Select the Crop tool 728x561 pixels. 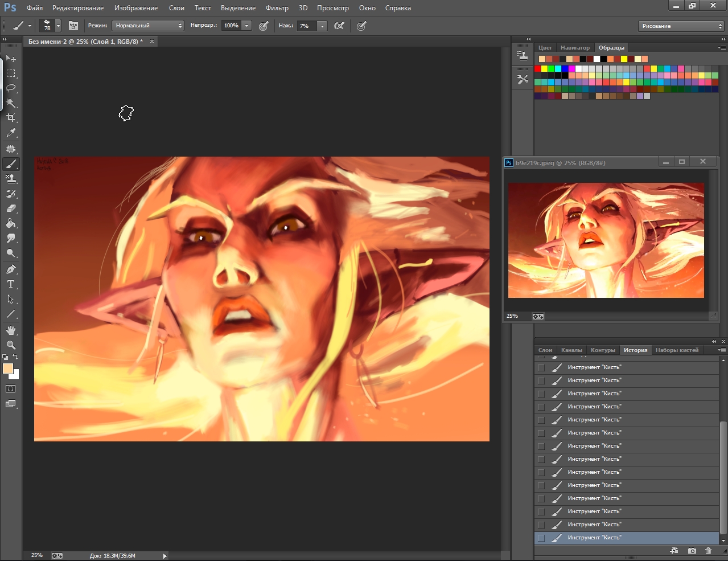point(11,118)
